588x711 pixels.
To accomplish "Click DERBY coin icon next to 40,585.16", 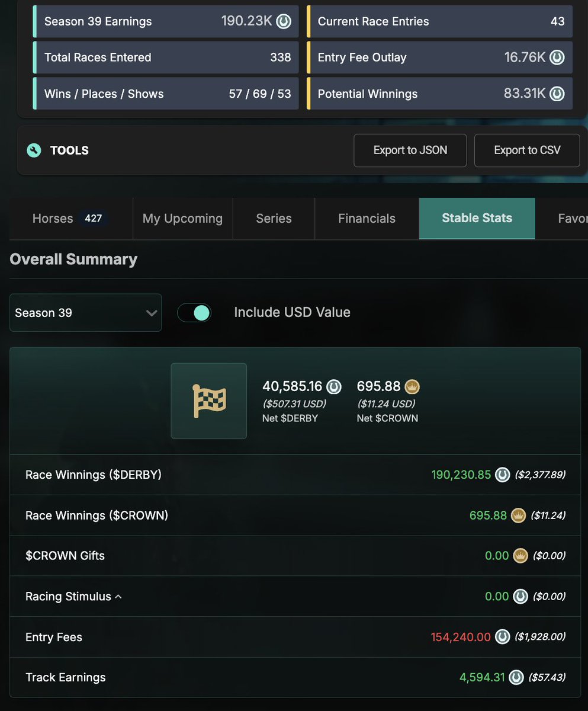I will 334,387.
